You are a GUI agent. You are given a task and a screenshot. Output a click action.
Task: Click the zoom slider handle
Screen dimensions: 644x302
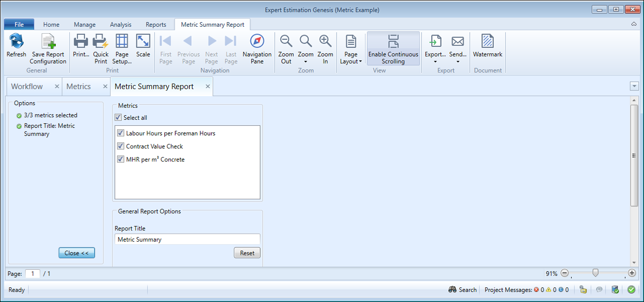click(x=595, y=273)
